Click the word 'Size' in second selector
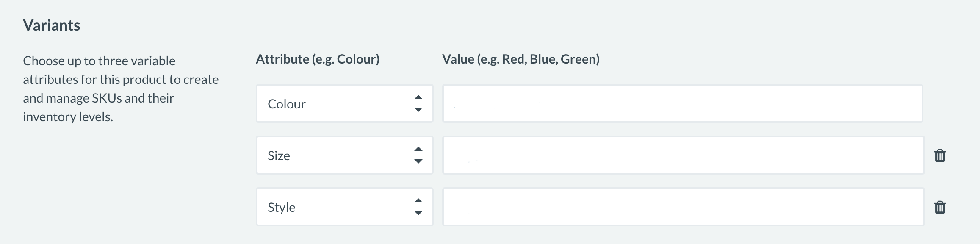 [x=279, y=156]
